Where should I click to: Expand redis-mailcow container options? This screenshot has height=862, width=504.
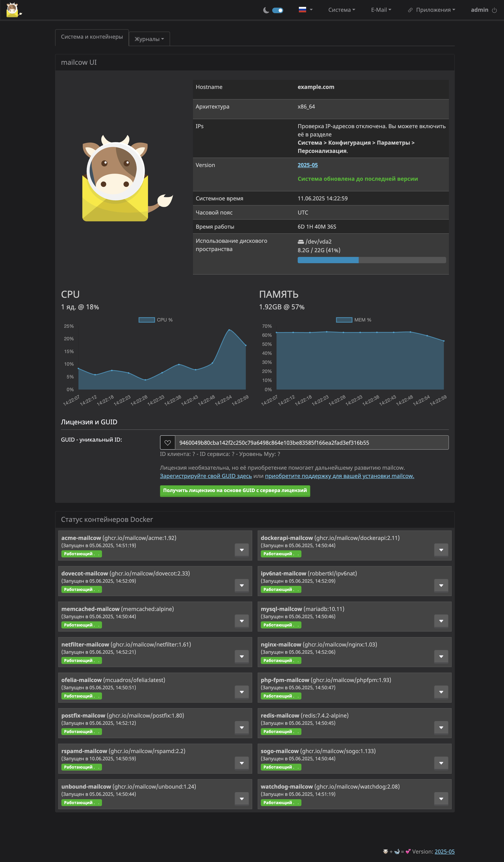[441, 728]
